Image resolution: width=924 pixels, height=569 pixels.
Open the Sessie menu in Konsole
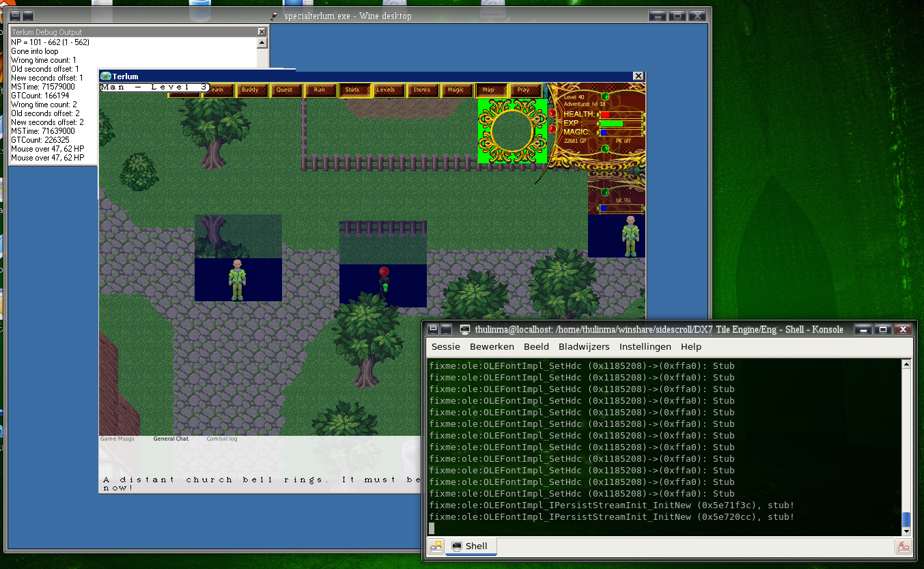tap(446, 346)
